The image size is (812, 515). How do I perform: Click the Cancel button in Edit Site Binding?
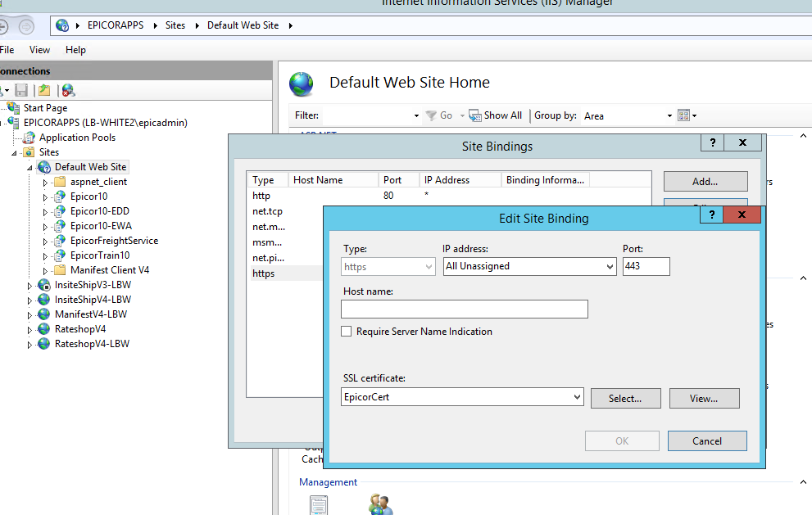[x=706, y=440]
